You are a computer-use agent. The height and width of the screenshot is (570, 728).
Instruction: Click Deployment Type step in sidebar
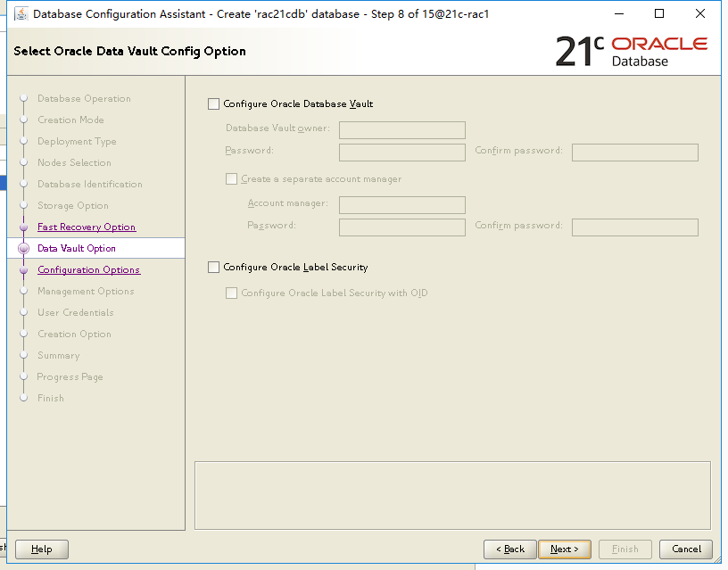[77, 142]
